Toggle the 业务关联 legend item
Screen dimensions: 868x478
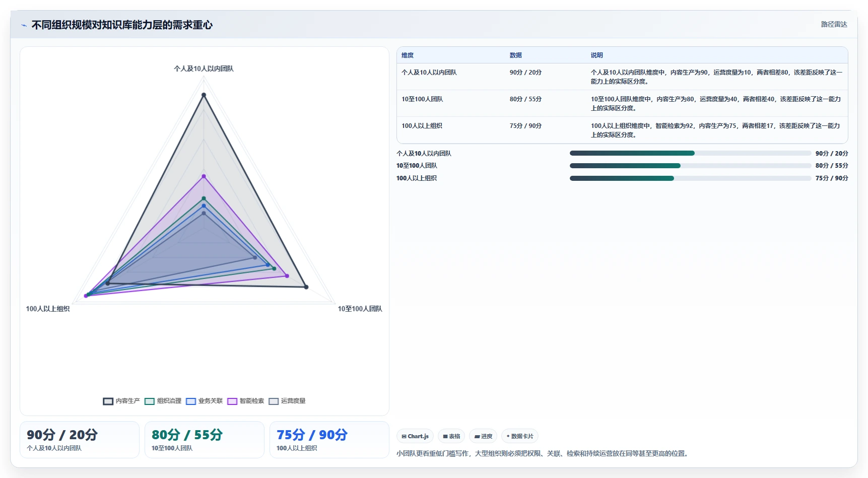[204, 401]
